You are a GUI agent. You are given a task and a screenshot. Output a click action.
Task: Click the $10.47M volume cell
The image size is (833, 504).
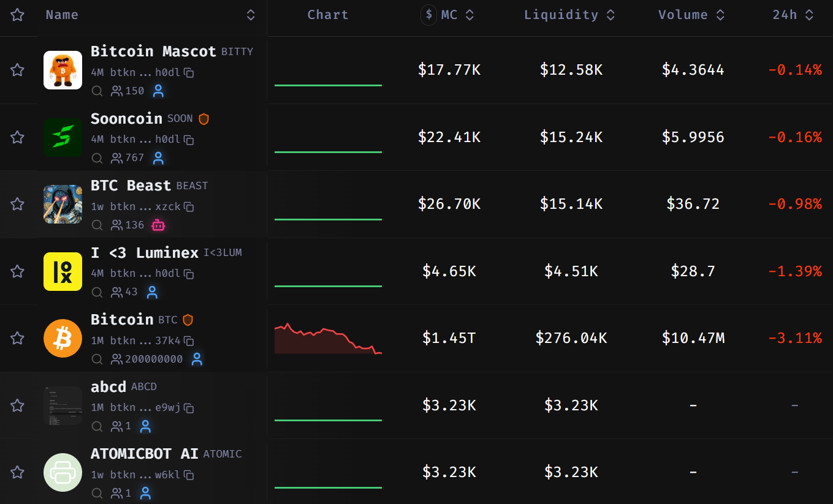tap(693, 338)
